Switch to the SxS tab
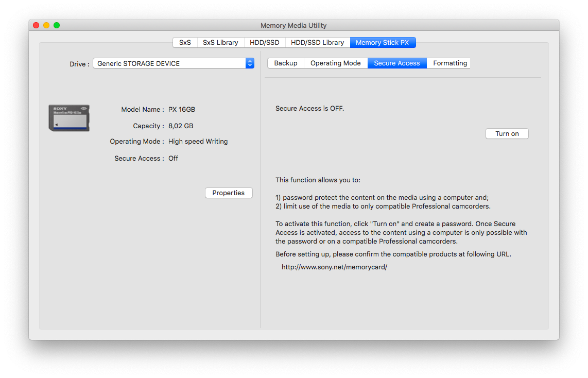The width and height of the screenshot is (588, 378). point(185,42)
